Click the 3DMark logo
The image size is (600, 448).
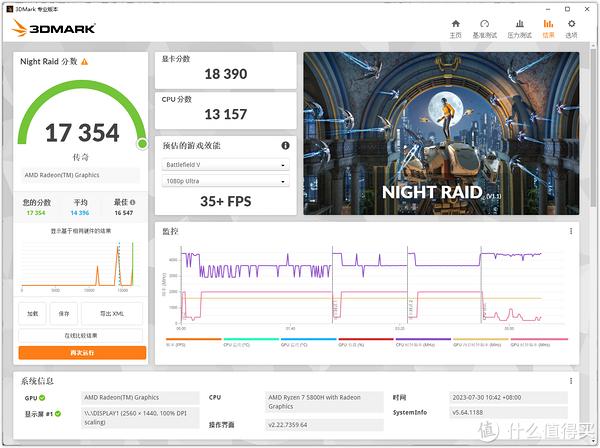pyautogui.click(x=54, y=28)
